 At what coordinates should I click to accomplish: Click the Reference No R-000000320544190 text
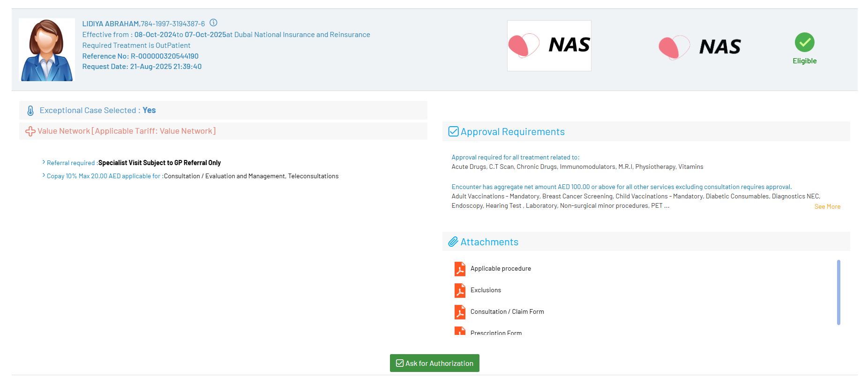pos(141,56)
